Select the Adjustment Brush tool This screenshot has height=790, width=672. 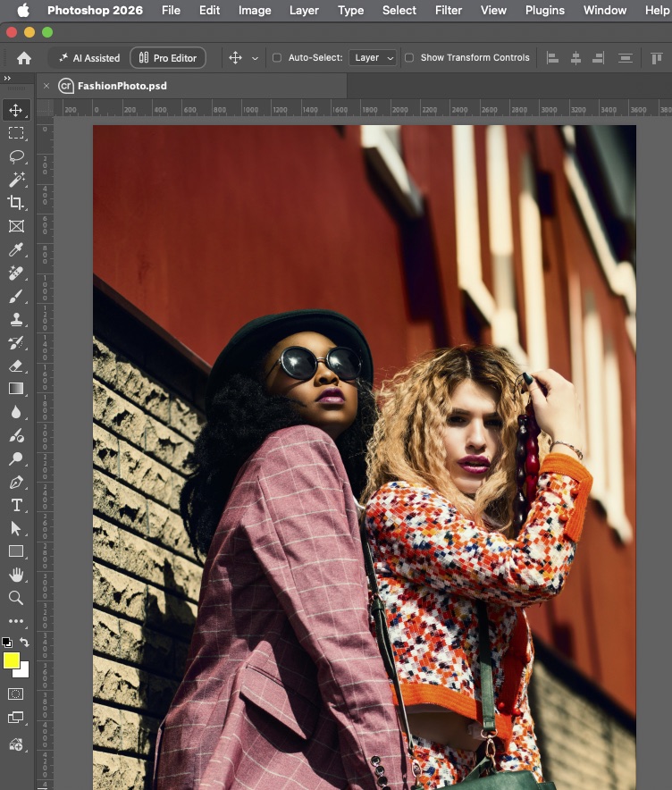tap(15, 435)
